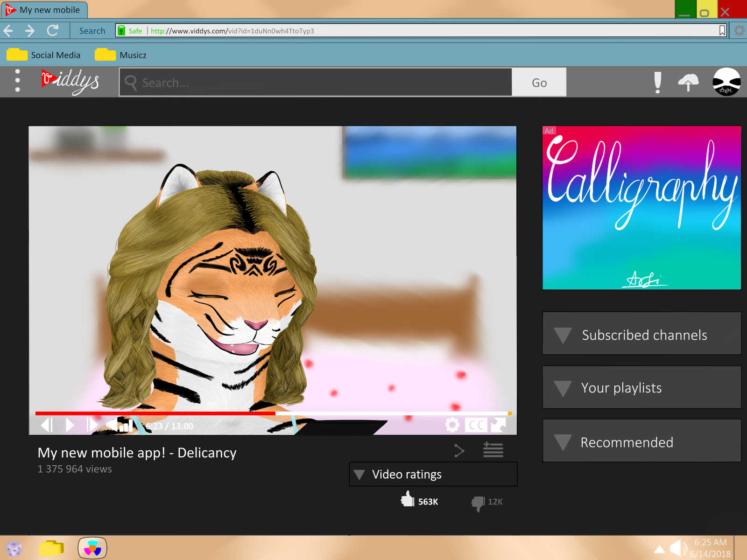Open the system volume speaker
The image size is (747, 560).
[x=678, y=548]
